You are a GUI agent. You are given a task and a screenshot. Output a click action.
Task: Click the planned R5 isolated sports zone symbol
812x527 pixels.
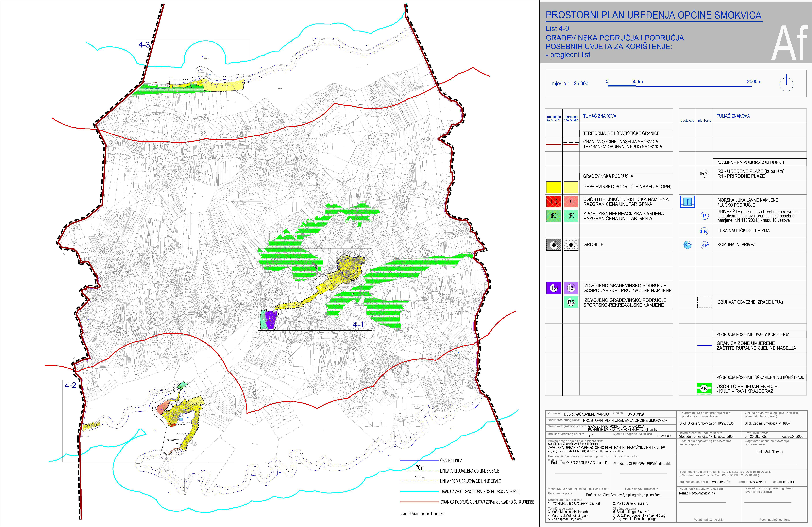point(571,302)
